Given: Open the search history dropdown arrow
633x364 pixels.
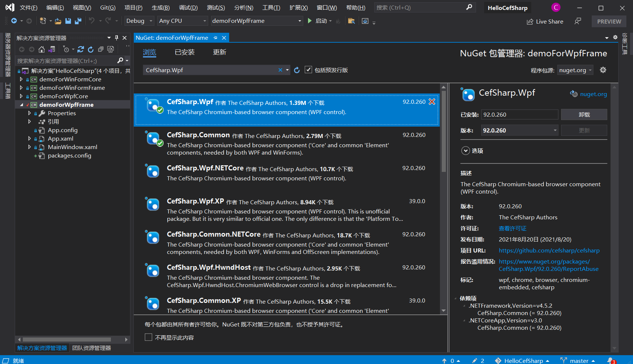Looking at the screenshot, I should click(x=287, y=70).
